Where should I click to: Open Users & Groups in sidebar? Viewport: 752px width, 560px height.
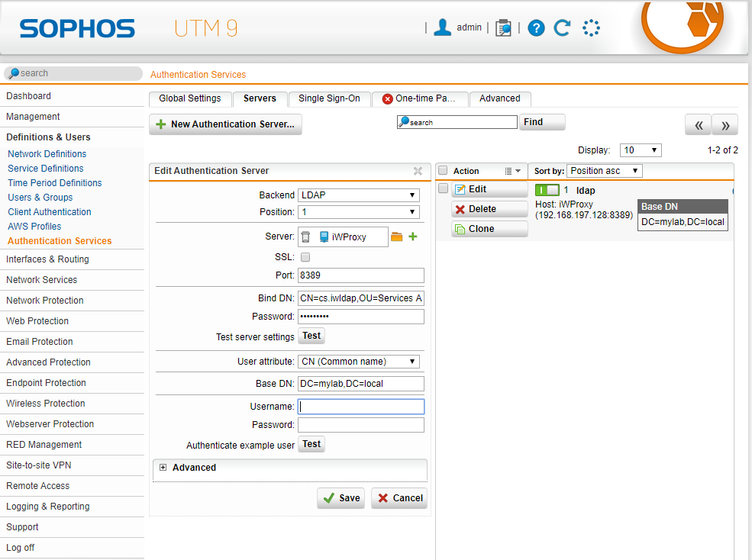(x=40, y=198)
